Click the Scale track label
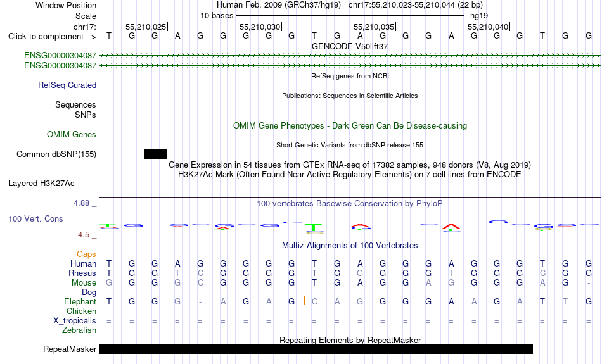 click(x=86, y=16)
